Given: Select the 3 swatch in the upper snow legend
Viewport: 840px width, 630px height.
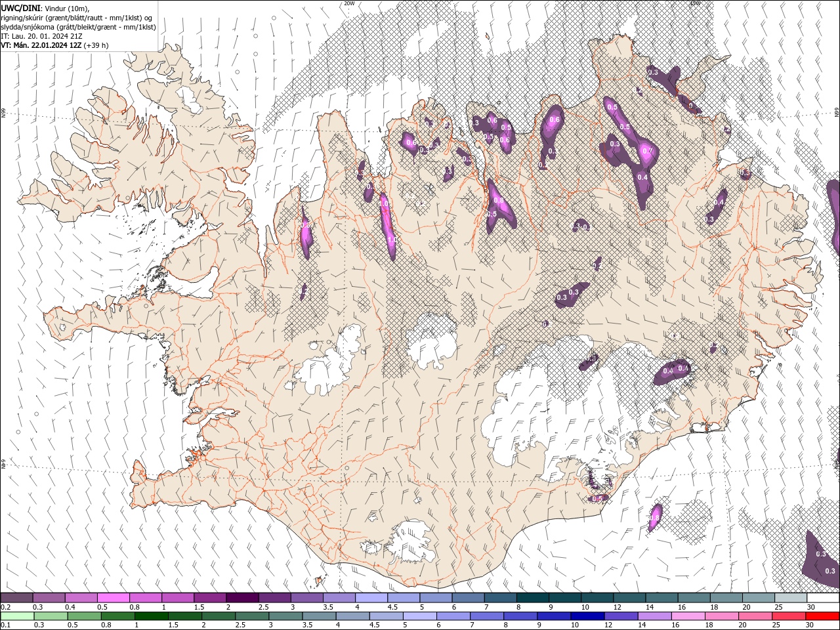Looking at the screenshot, I should [x=306, y=598].
